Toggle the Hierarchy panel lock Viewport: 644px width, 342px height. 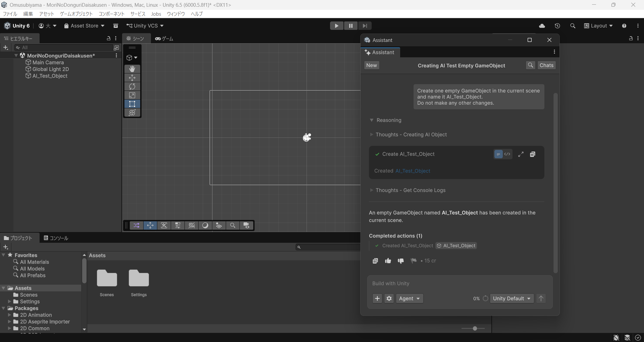pyautogui.click(x=108, y=39)
